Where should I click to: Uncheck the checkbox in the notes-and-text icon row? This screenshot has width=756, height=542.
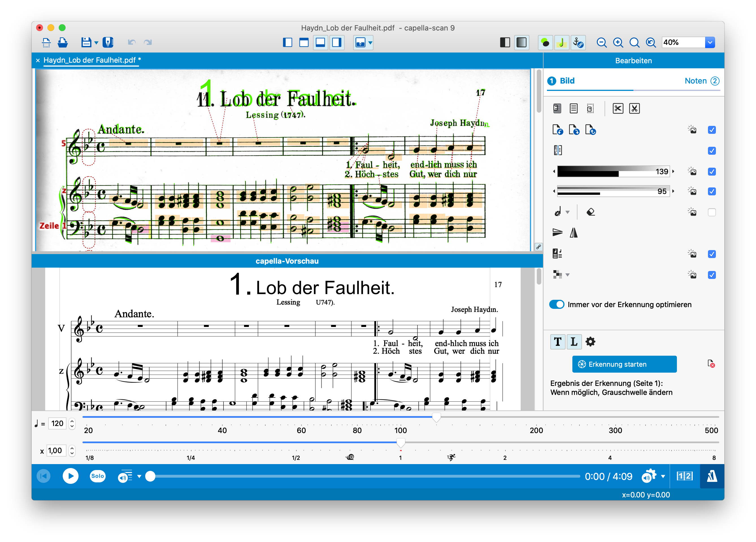point(712,254)
